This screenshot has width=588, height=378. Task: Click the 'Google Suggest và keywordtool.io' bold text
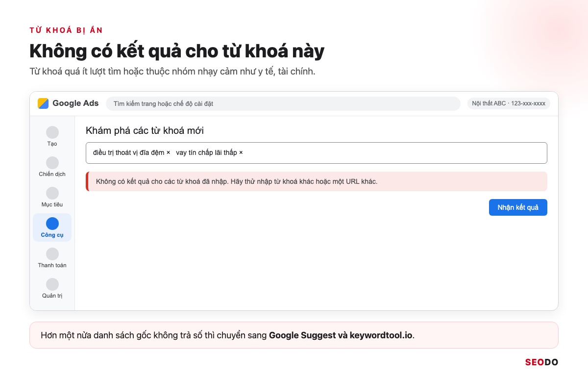[341, 335]
